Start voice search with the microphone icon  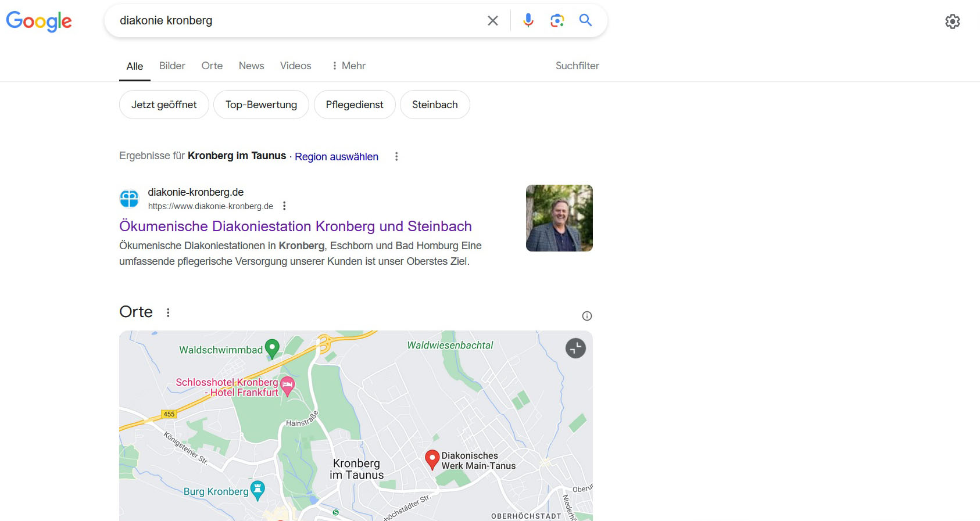[x=528, y=20]
